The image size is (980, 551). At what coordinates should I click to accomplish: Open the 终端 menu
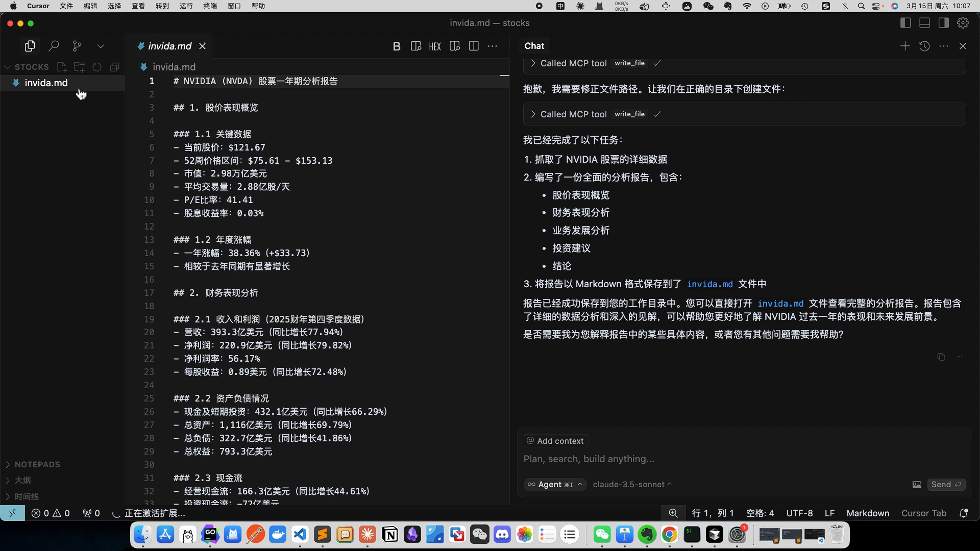coord(210,6)
